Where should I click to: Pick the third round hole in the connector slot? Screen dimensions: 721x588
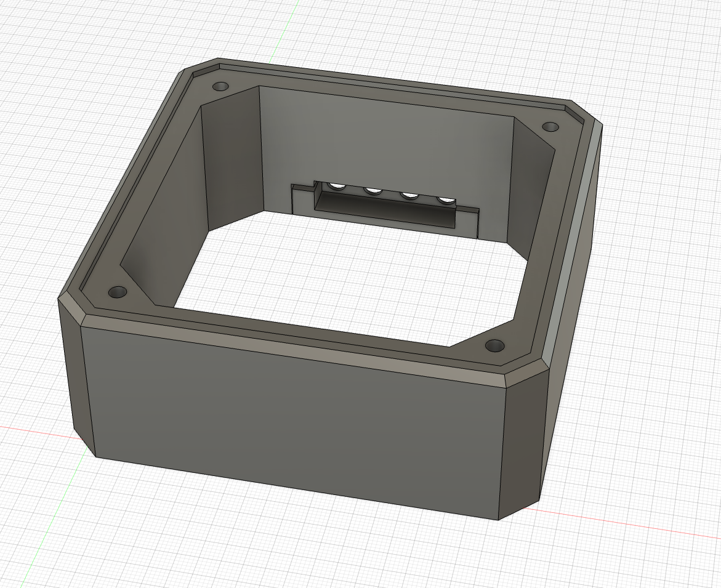(409, 195)
